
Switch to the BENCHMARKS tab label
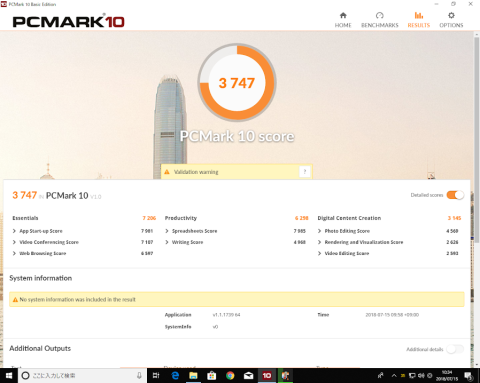click(x=380, y=25)
